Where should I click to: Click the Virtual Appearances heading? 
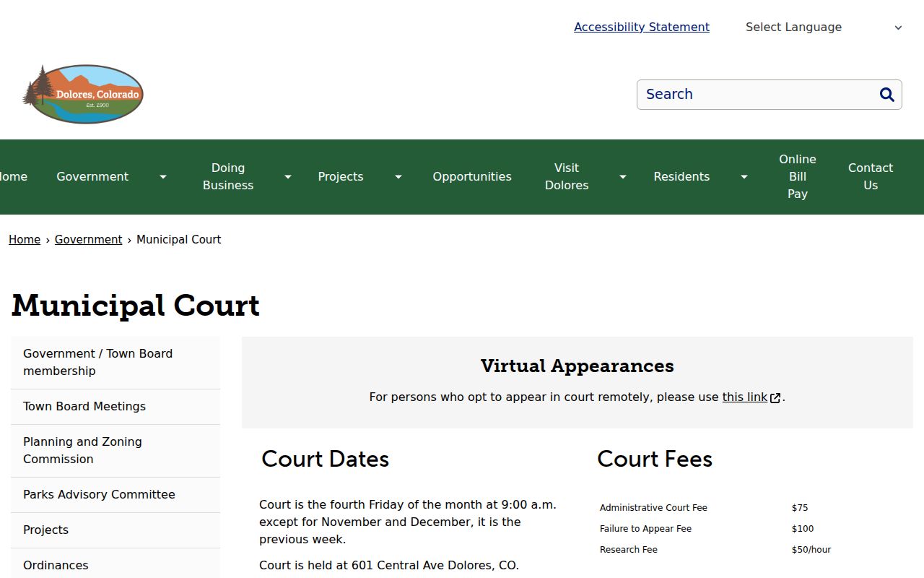(577, 366)
